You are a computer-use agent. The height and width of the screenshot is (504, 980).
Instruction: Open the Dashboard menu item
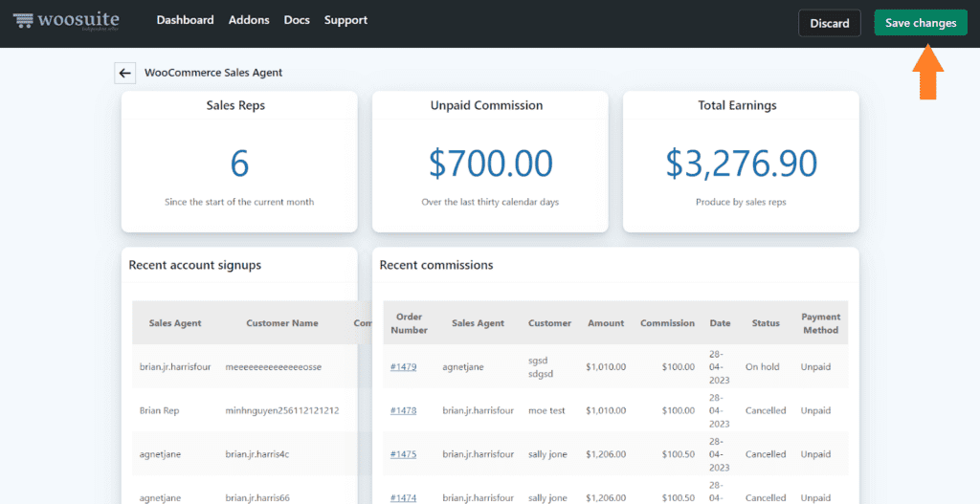point(185,20)
